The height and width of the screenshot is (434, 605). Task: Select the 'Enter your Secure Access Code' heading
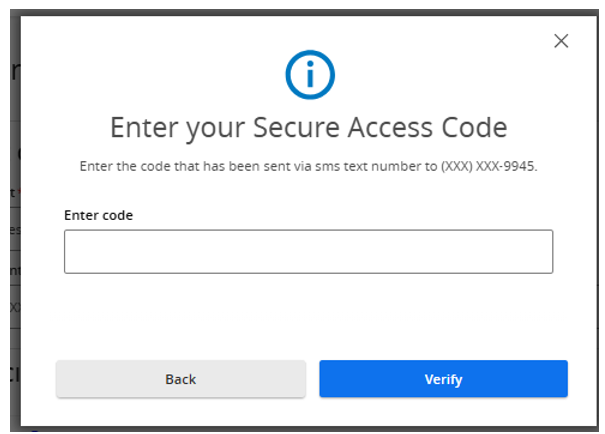pyautogui.click(x=309, y=128)
